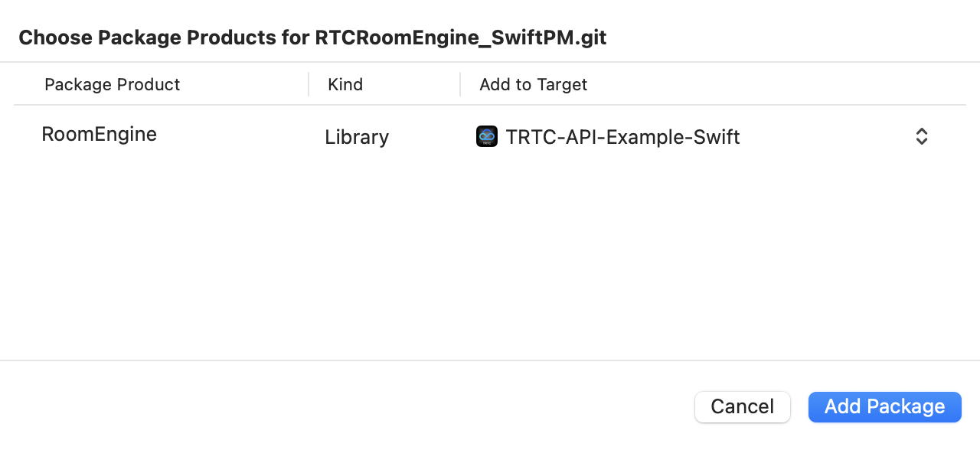Click blank header space right of Add to Target
The image size is (980, 450).
pos(766,84)
